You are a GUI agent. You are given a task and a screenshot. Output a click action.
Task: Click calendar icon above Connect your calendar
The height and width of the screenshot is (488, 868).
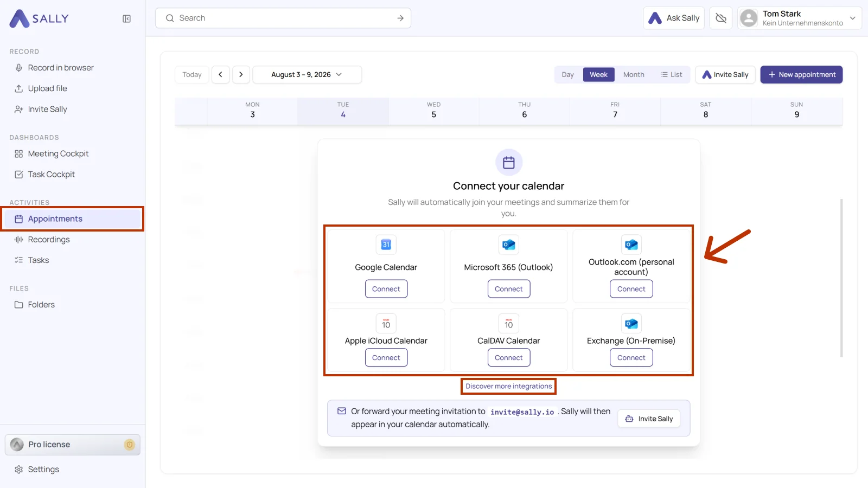point(509,162)
